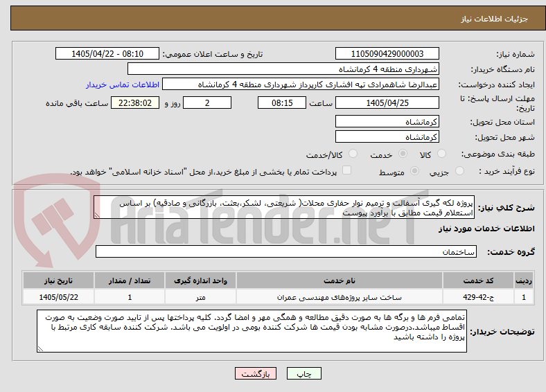This screenshot has width=546, height=392.
Task: Select the متوسط purchase type radio
Action: point(415,170)
